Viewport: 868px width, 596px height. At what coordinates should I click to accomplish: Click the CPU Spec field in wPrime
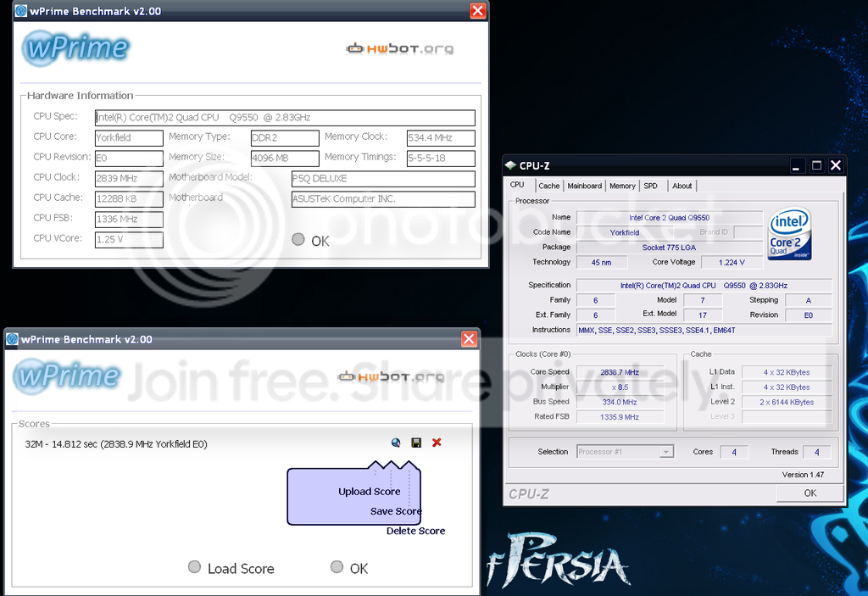click(285, 118)
